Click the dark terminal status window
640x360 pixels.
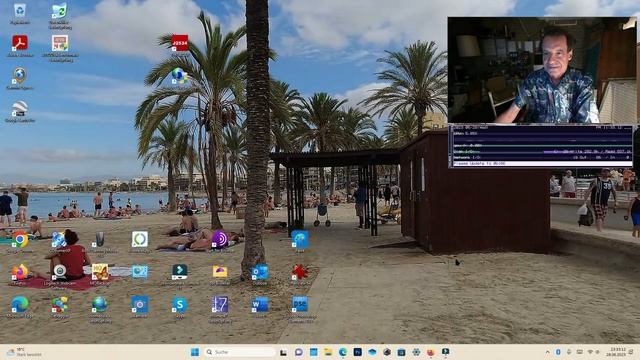coord(541,146)
